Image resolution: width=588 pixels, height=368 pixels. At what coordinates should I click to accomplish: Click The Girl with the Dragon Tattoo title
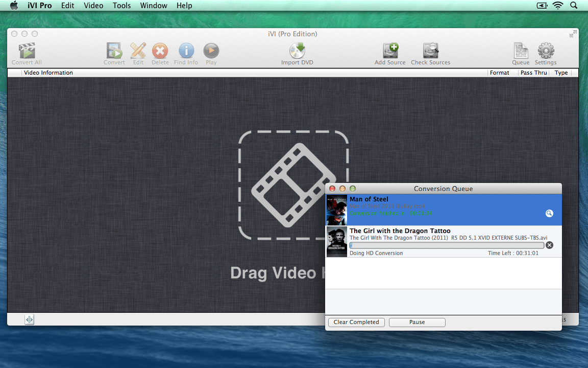(400, 231)
